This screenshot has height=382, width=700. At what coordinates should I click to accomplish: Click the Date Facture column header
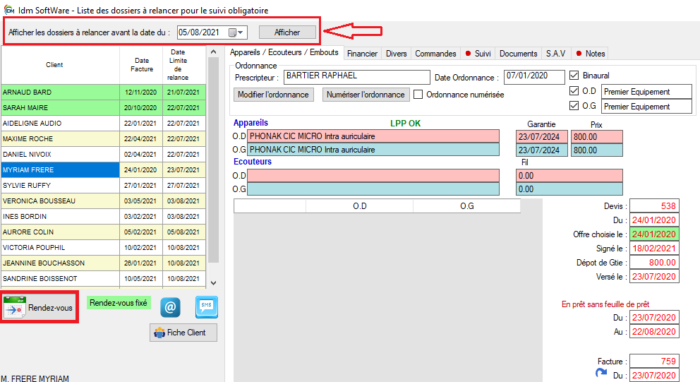[142, 65]
